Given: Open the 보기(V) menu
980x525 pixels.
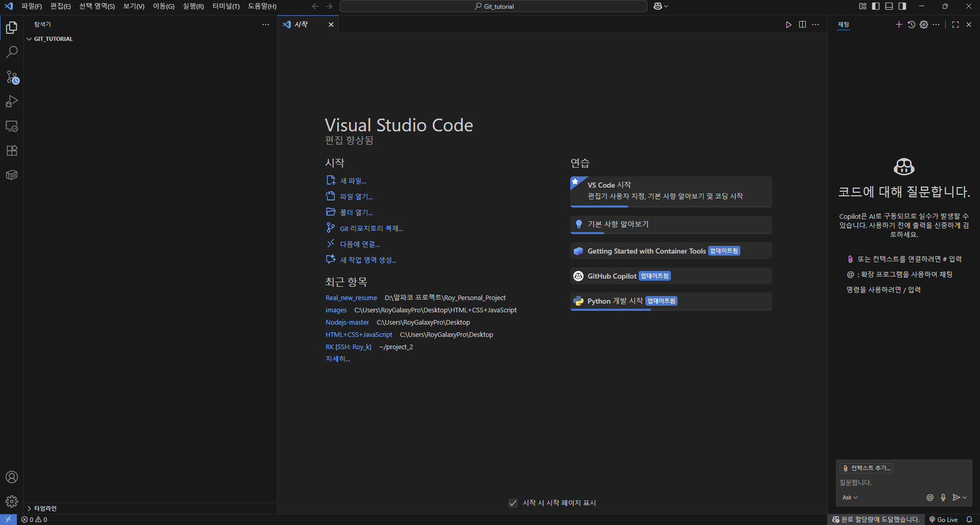Looking at the screenshot, I should (133, 6).
